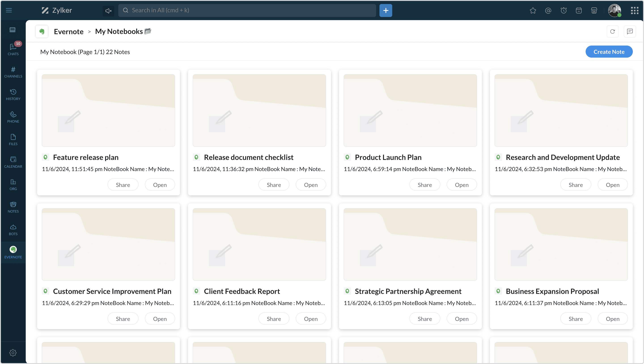Open the user profile avatar menu
Screen dimensions: 644x364
click(614, 10)
